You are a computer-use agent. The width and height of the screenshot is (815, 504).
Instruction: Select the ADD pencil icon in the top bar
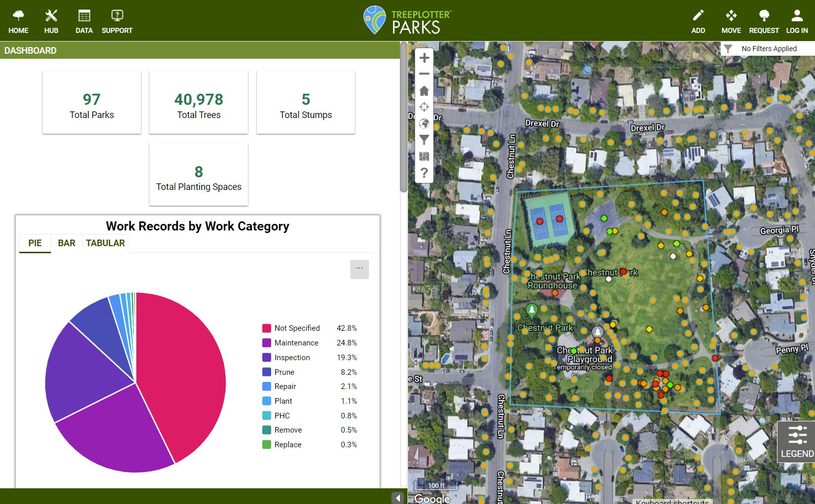click(x=698, y=20)
